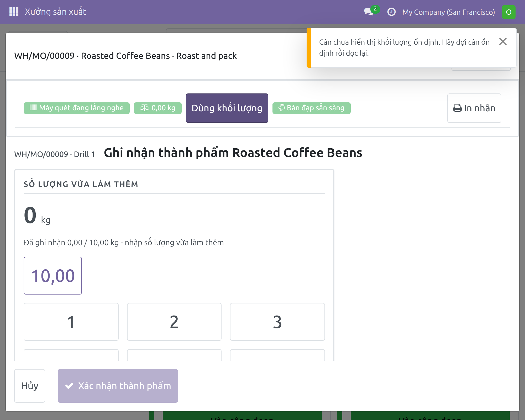Click the scale 0,00 kg status badge

157,108
